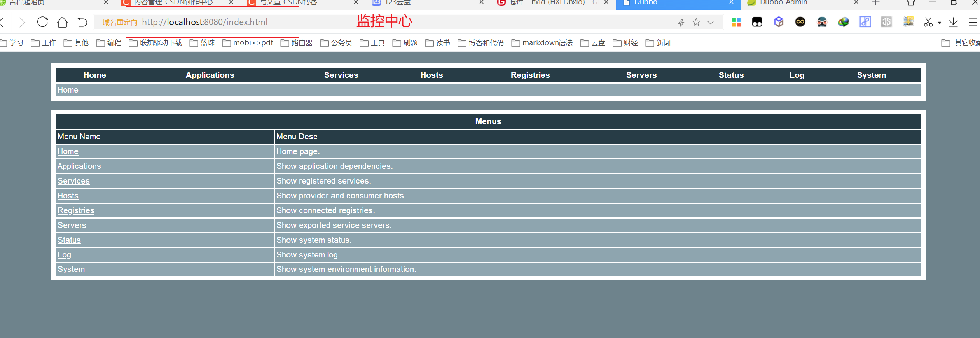Open Status in the top navigation bar

731,75
